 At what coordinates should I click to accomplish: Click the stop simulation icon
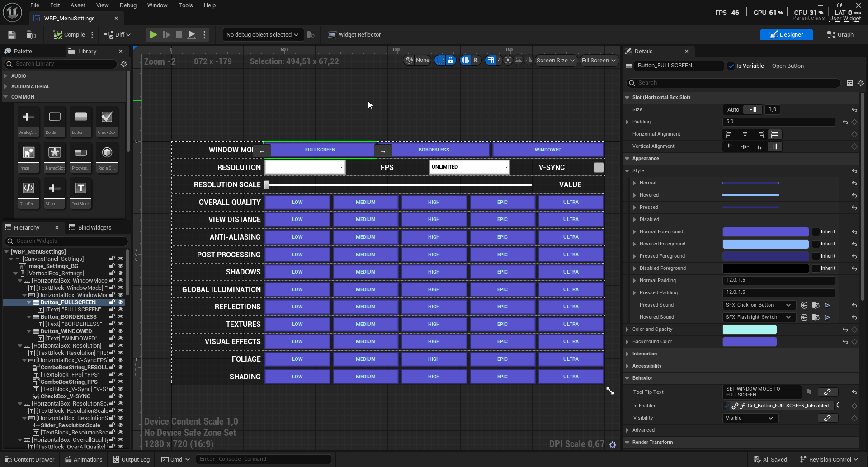[179, 35]
